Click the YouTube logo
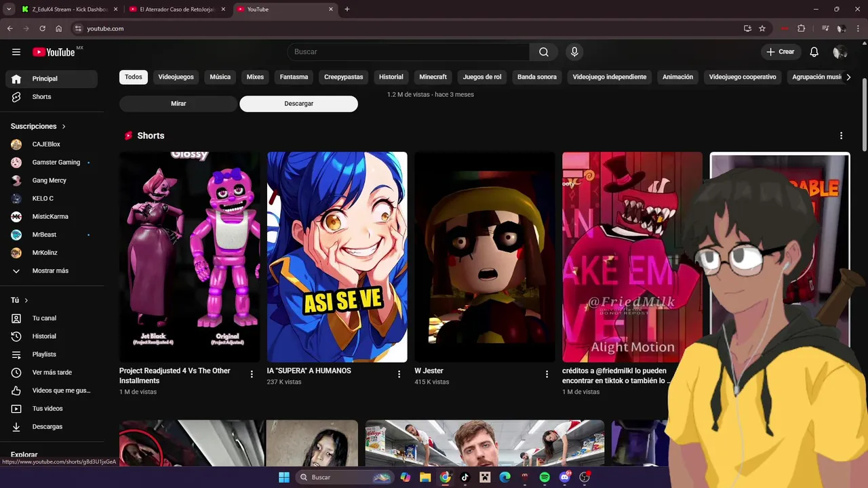The image size is (868, 488). coord(54,52)
